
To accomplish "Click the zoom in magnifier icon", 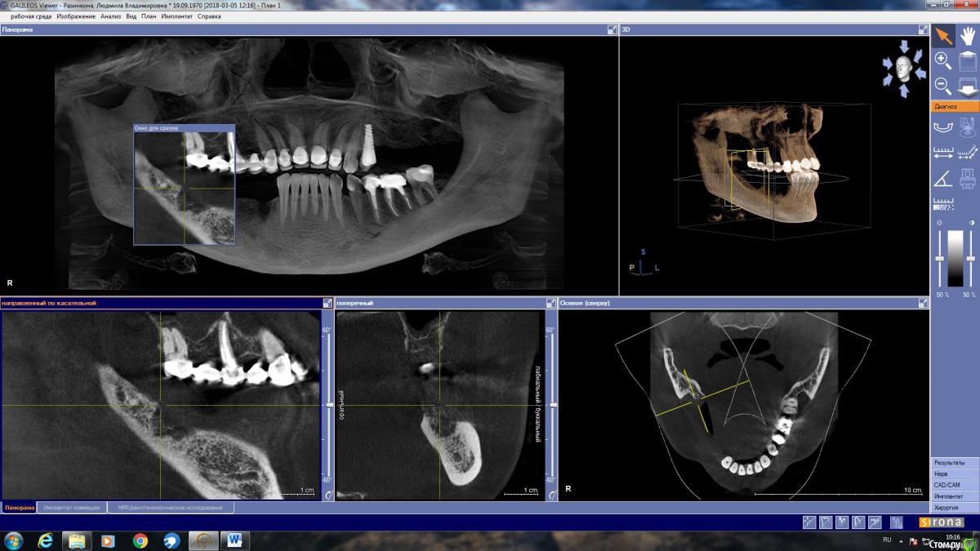I will pyautogui.click(x=942, y=60).
